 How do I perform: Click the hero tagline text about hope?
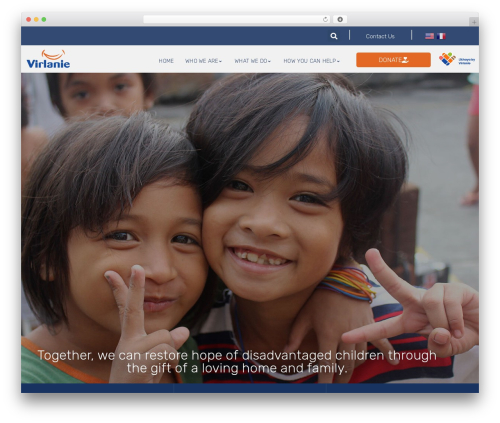(x=237, y=362)
